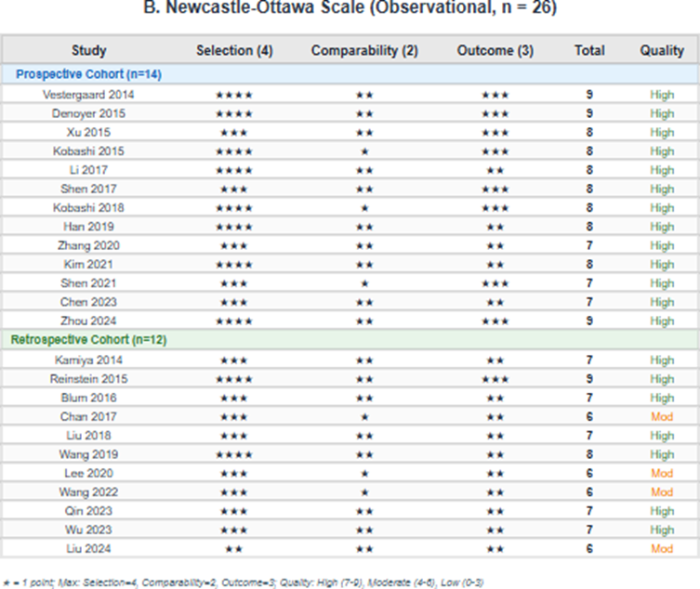Click the Mod quality label for Liu 2024
The image size is (700, 589).
coord(662,549)
